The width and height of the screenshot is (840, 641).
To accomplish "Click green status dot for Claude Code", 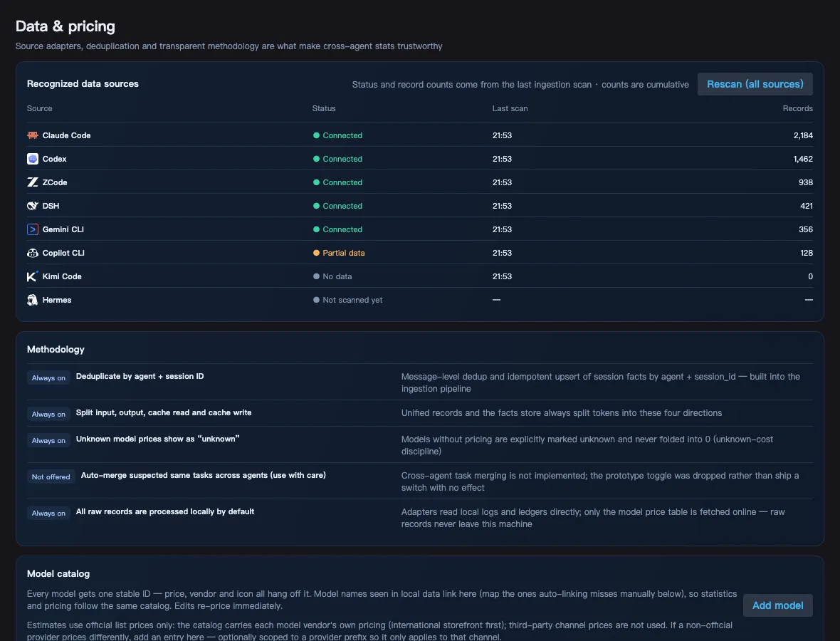I will point(316,135).
